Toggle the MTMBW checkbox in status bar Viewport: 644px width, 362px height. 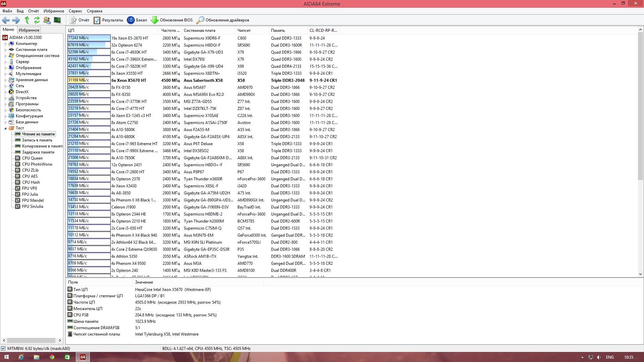pos(3,349)
